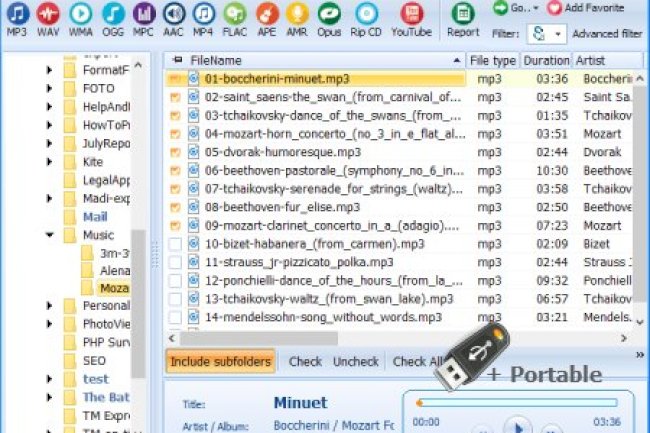Expand the test folder node
650x433 pixels.
point(49,379)
